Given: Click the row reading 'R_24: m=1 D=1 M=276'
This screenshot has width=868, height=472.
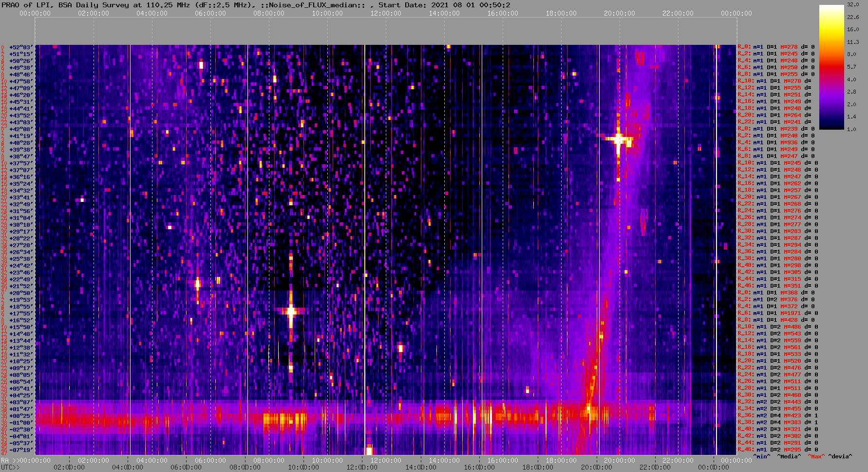Looking at the screenshot, I should [x=777, y=211].
